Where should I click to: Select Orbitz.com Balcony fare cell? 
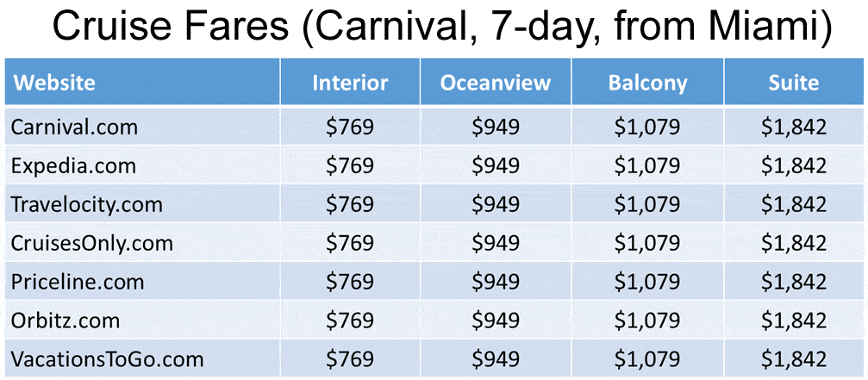(x=647, y=321)
